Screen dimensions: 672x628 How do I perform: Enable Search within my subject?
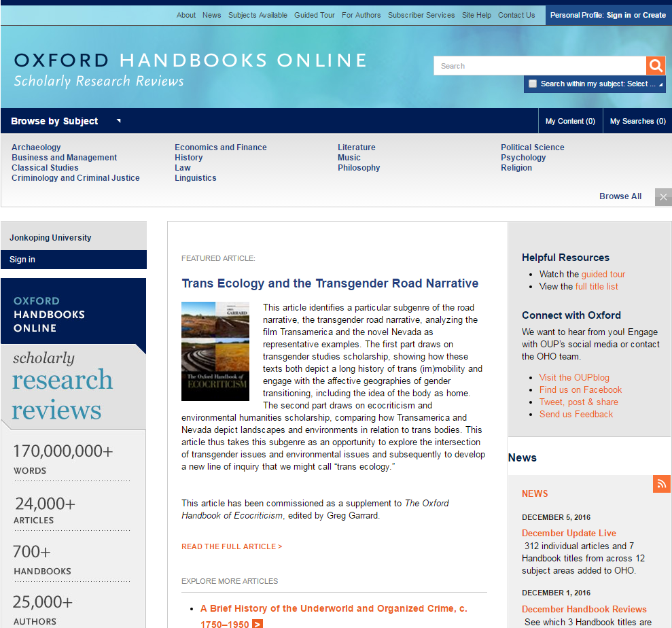532,83
